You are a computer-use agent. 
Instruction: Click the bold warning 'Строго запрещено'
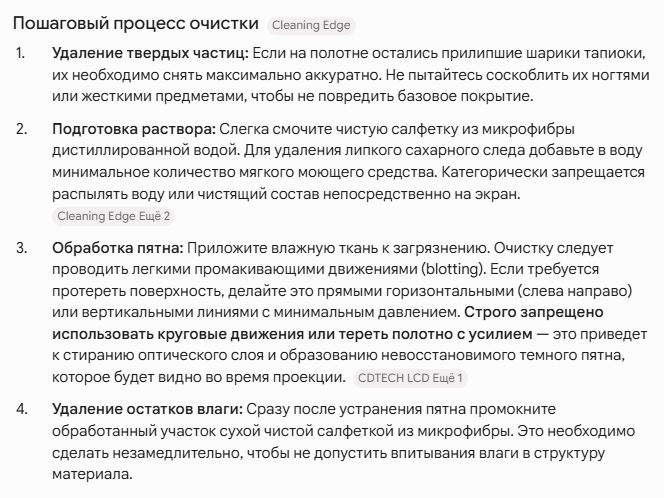pyautogui.click(x=534, y=312)
